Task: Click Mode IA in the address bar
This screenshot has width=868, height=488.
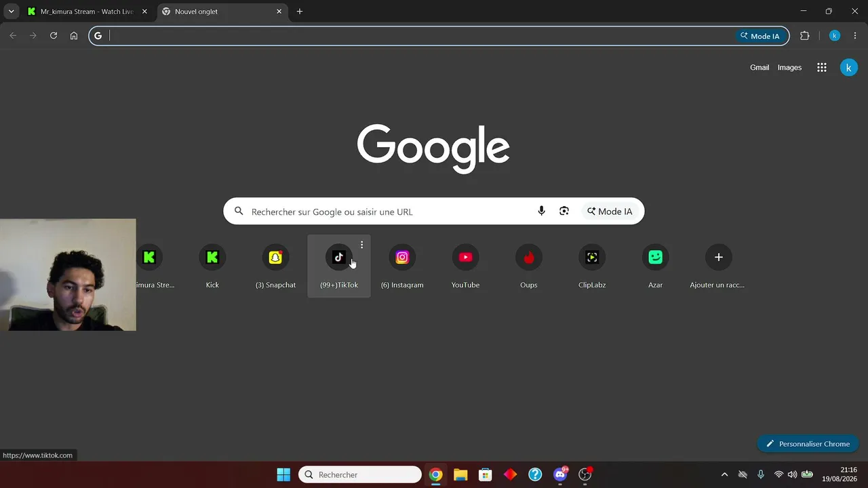Action: point(760,36)
